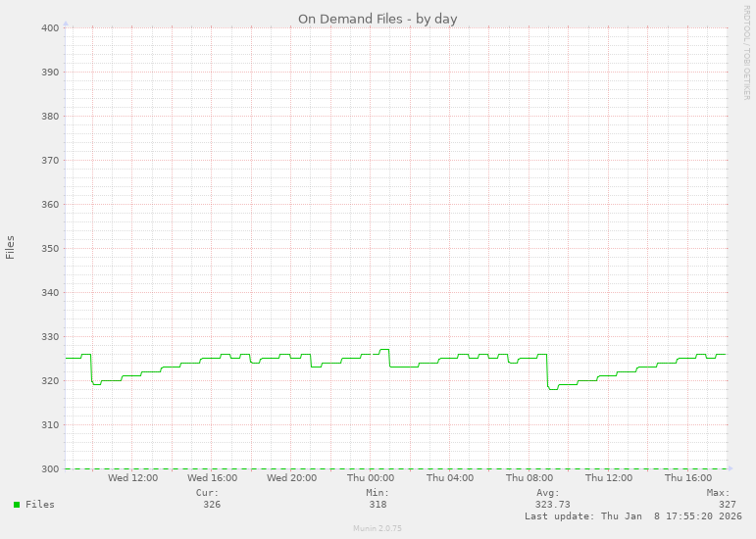Click the '310' y-axis label

coord(50,425)
